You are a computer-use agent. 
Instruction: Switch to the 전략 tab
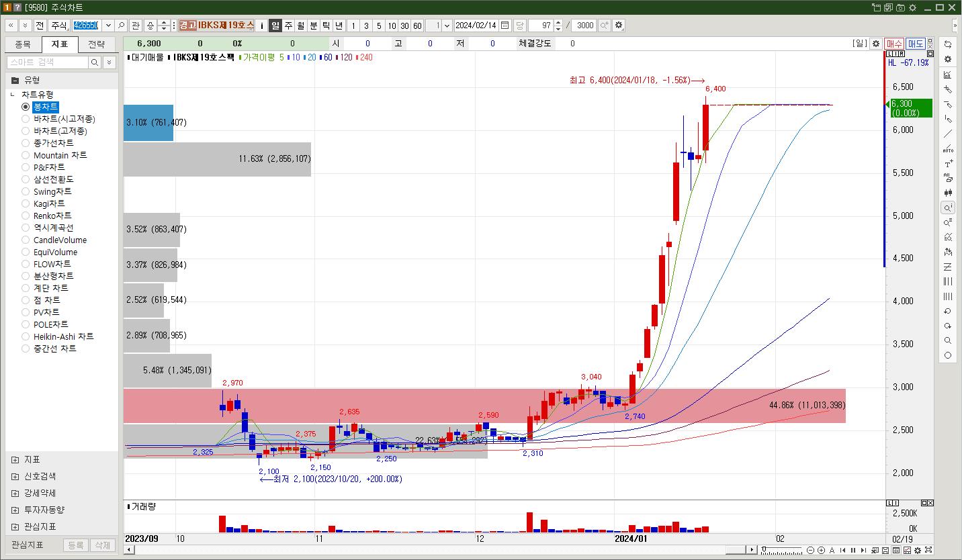(97, 44)
